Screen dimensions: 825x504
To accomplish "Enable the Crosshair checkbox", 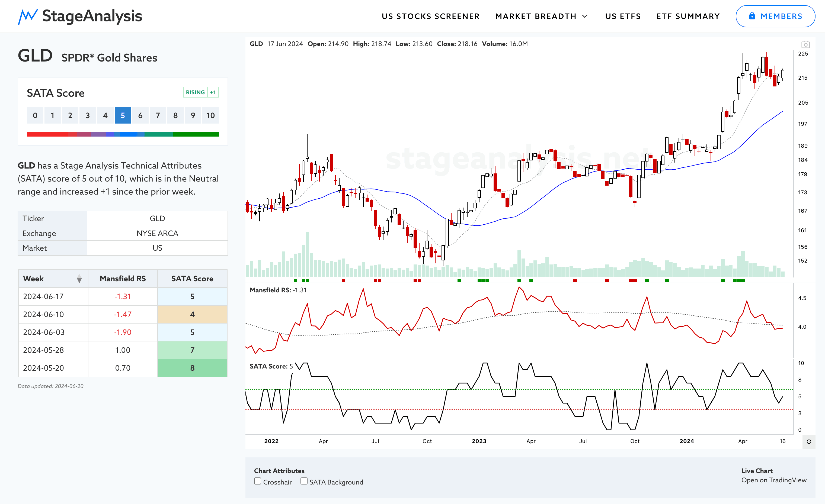I will tap(257, 481).
